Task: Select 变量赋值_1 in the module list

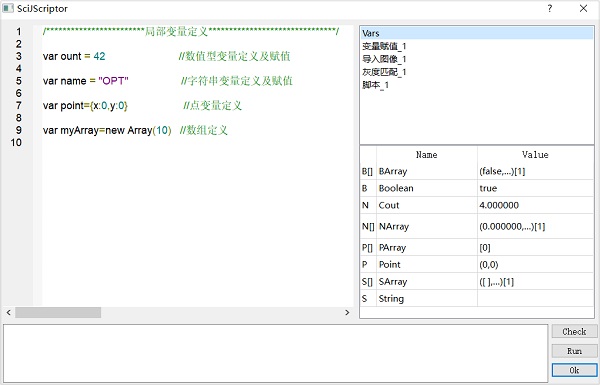Action: point(384,46)
